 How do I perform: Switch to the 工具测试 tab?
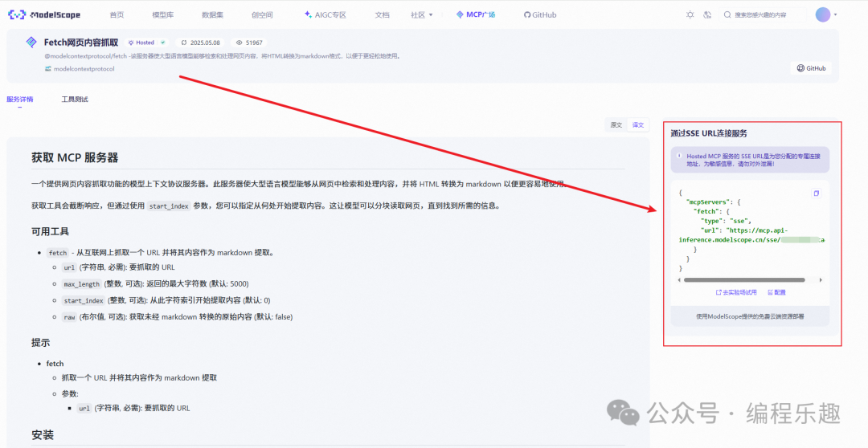coord(75,100)
